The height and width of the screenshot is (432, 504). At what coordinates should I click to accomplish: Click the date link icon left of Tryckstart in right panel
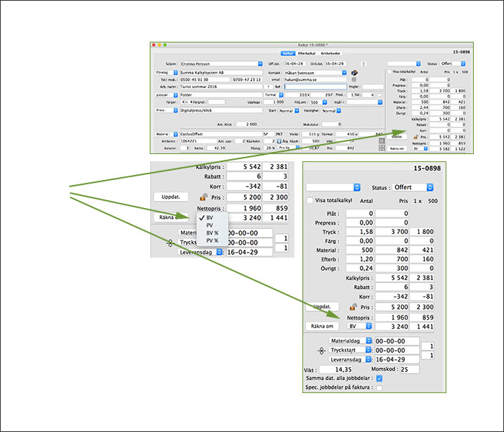click(321, 351)
